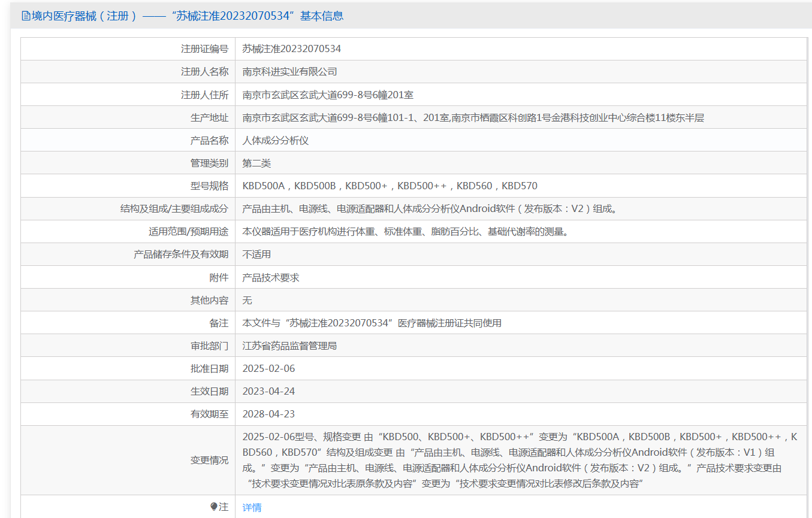
Task: Click the 生产地址 label
Action: [x=210, y=117]
